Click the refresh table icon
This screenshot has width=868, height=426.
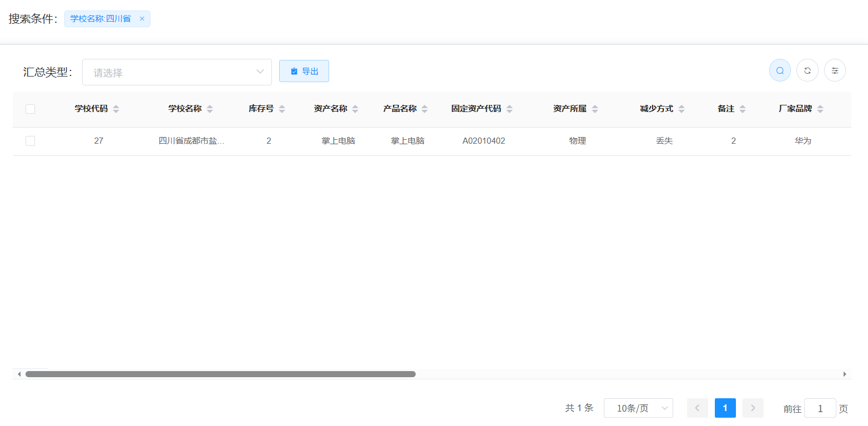pyautogui.click(x=807, y=70)
